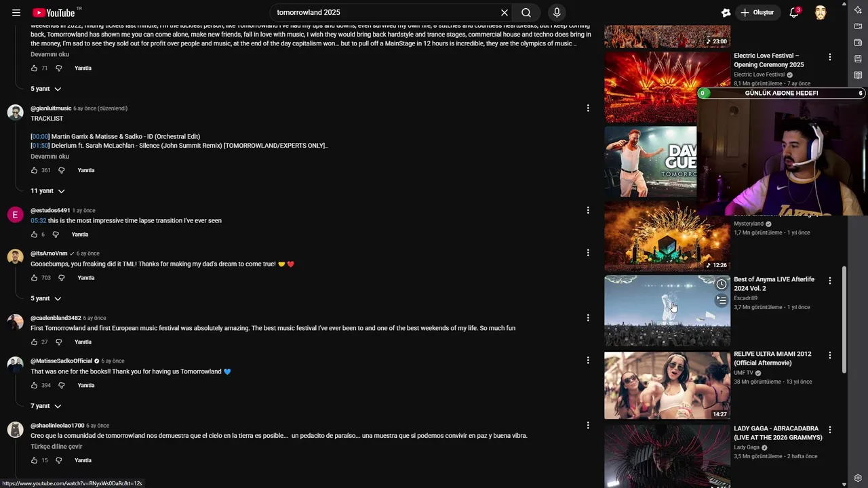
Task: Open menu for LADY GAGA ABRACADABRA video
Action: click(829, 430)
